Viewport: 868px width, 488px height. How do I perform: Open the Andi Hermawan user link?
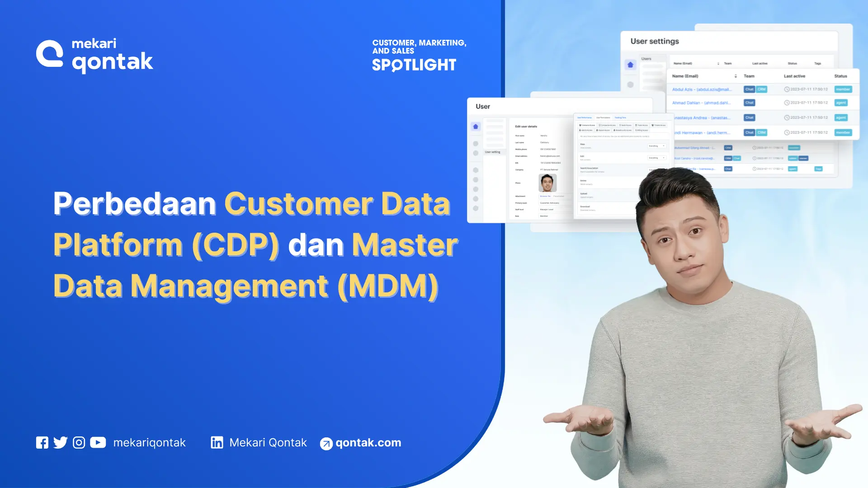click(x=701, y=132)
